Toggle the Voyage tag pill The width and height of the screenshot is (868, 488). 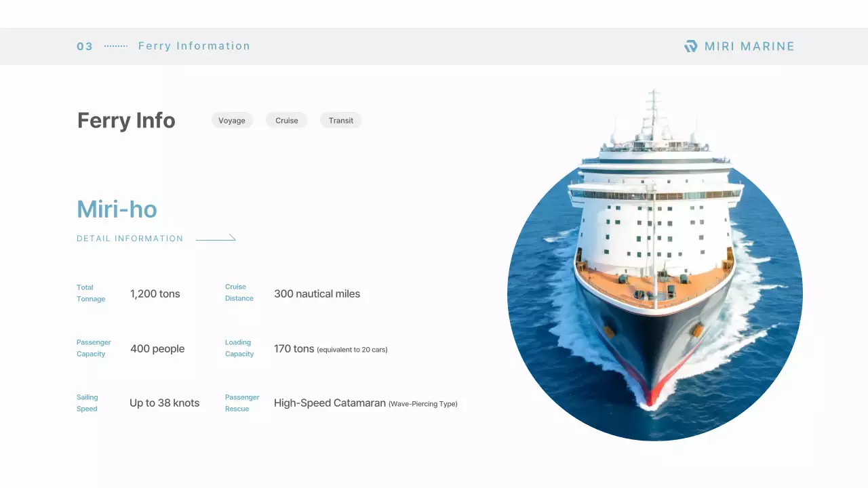(232, 120)
